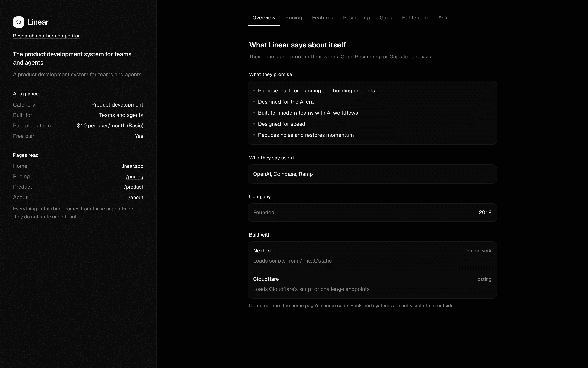Click the Cloudflare entry in Built with
Image resolution: width=588 pixels, height=368 pixels.
point(372,284)
